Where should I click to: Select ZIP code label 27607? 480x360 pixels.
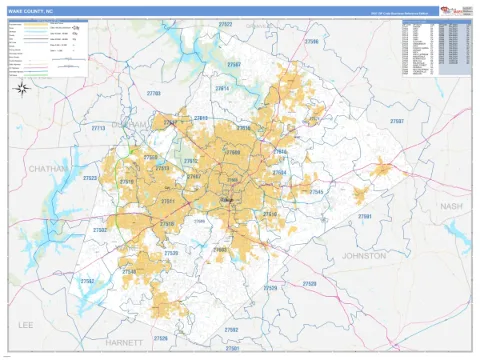tap(194, 176)
